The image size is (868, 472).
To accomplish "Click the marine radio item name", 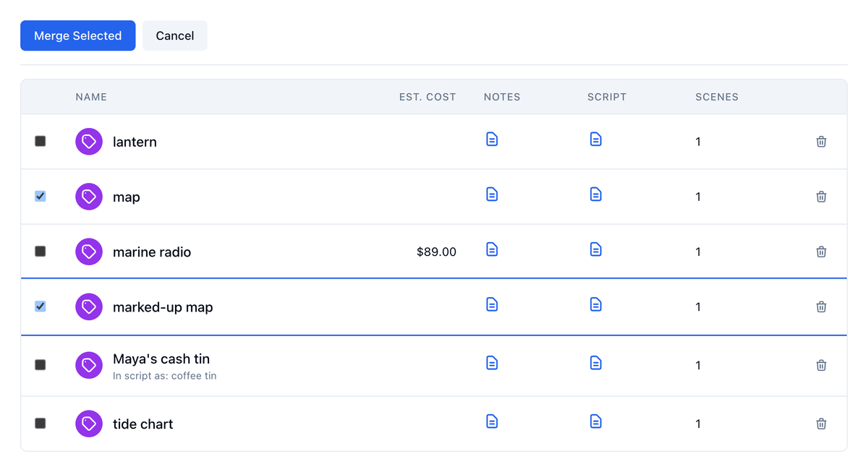I will tap(152, 252).
